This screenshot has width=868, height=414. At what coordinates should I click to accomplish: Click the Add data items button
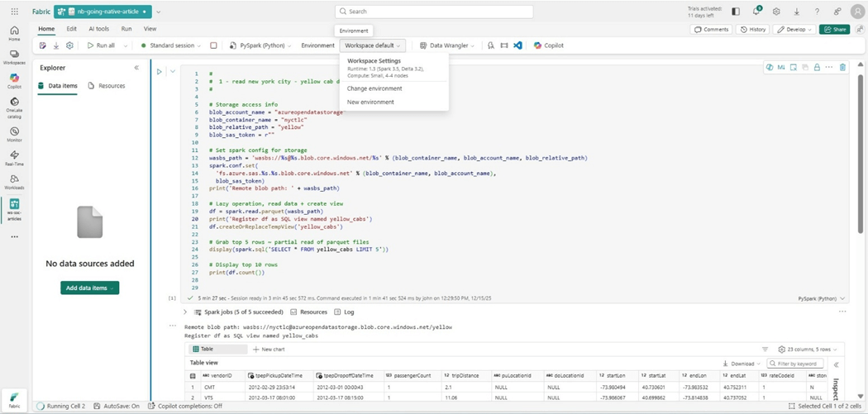click(89, 288)
